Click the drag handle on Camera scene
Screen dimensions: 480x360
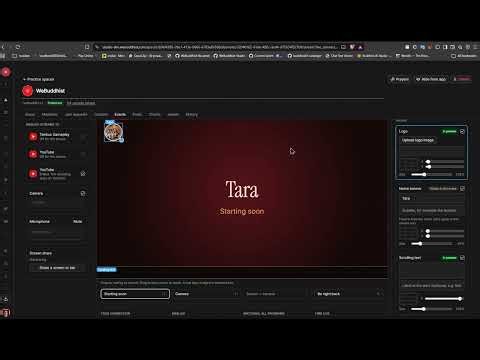pos(236,294)
